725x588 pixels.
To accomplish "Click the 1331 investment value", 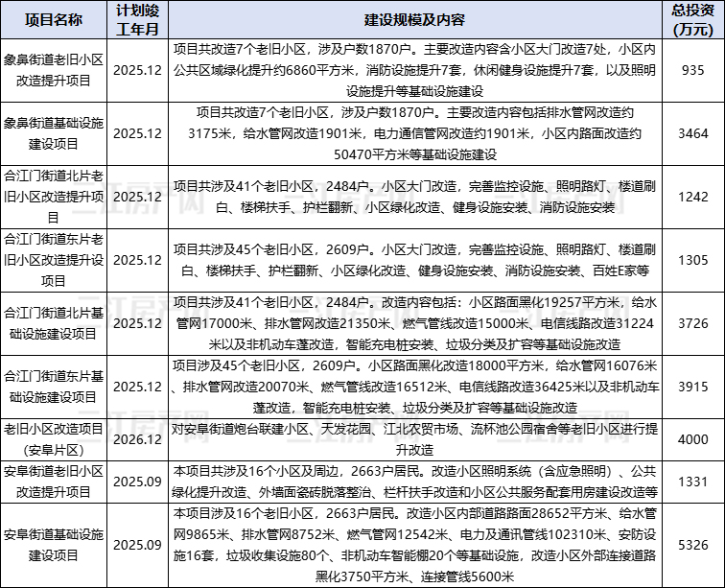I will [x=693, y=482].
